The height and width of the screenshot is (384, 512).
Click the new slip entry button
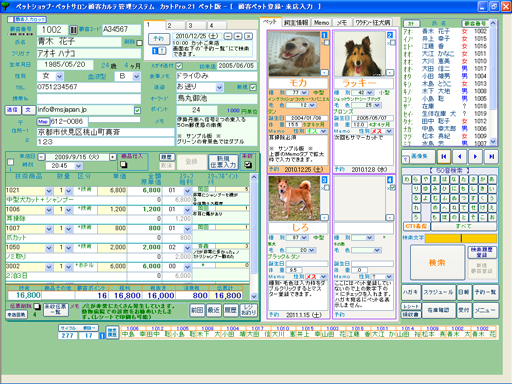click(223, 162)
